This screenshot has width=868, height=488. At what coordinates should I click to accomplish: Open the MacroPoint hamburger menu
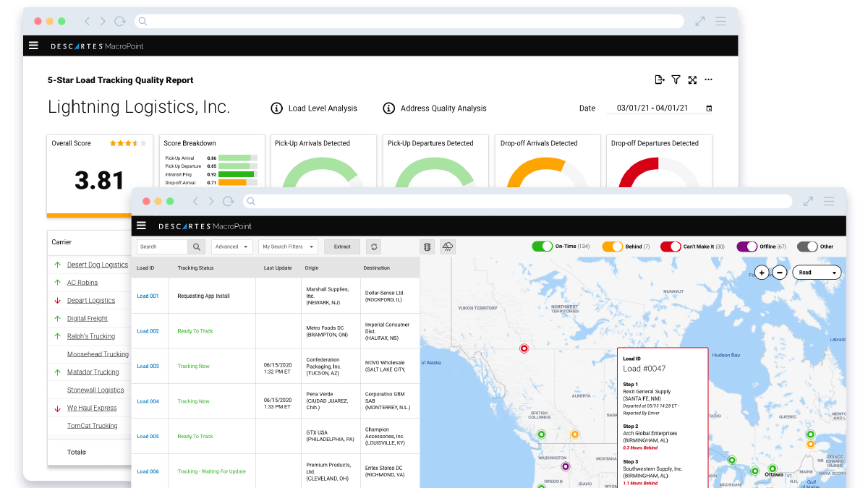141,225
